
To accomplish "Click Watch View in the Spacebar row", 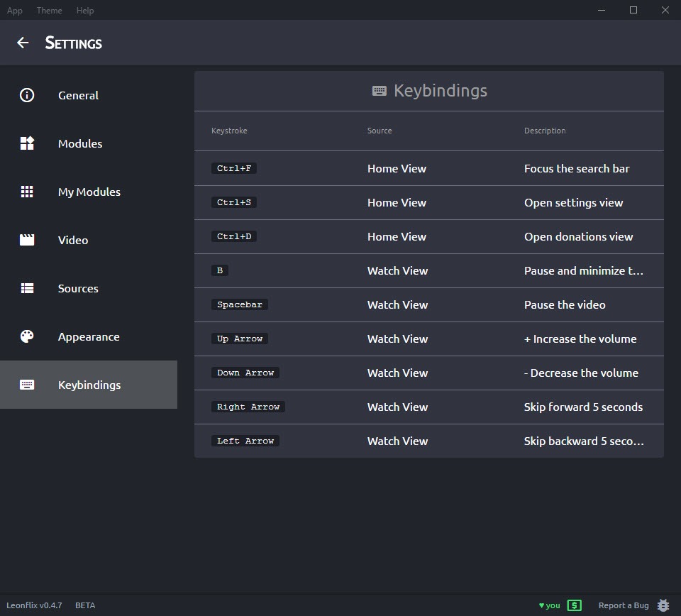I will (x=397, y=305).
